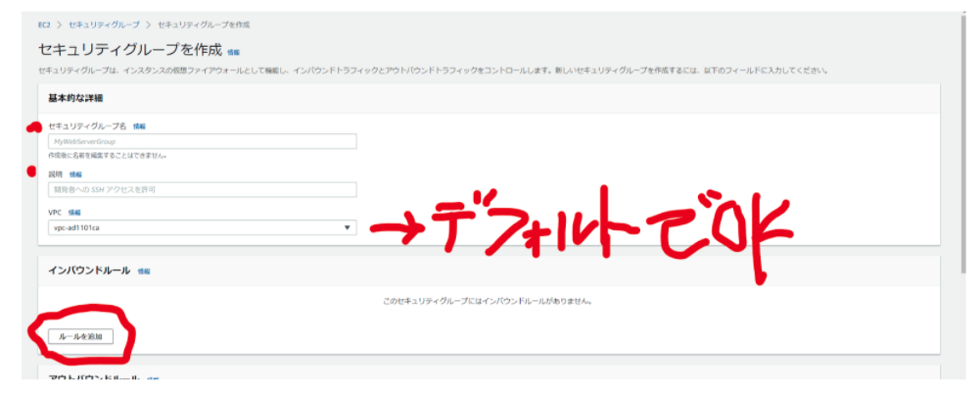Go to セキュリティグループ breadcrumb link
This screenshot has height=395, width=980.
tap(103, 25)
